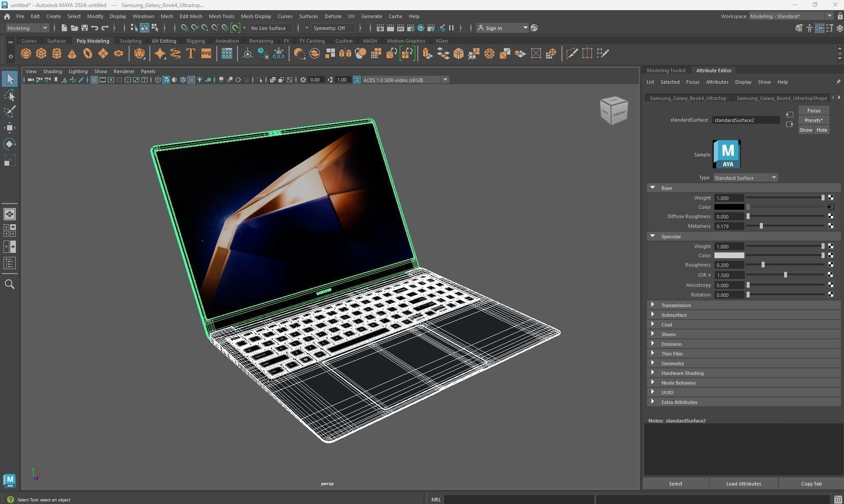Viewport: 844px width, 504px height.
Task: Select the Polygon Sphere shelf icon
Action: coord(26,54)
